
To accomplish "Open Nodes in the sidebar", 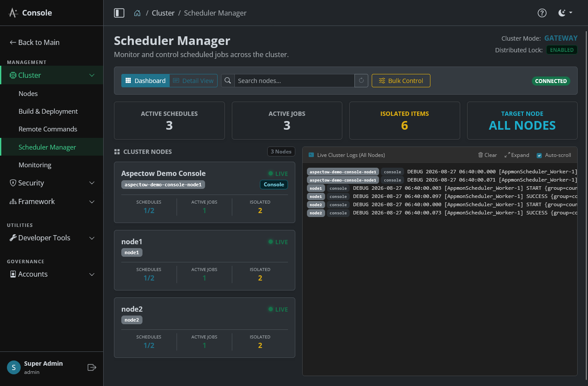I will point(28,93).
